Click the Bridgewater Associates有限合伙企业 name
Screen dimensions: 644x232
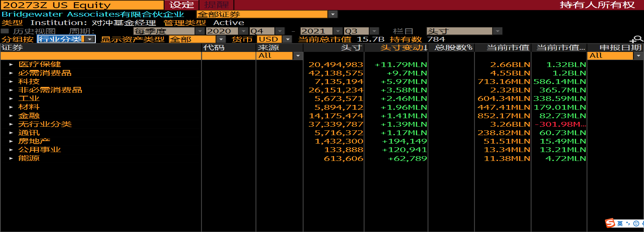[93, 14]
